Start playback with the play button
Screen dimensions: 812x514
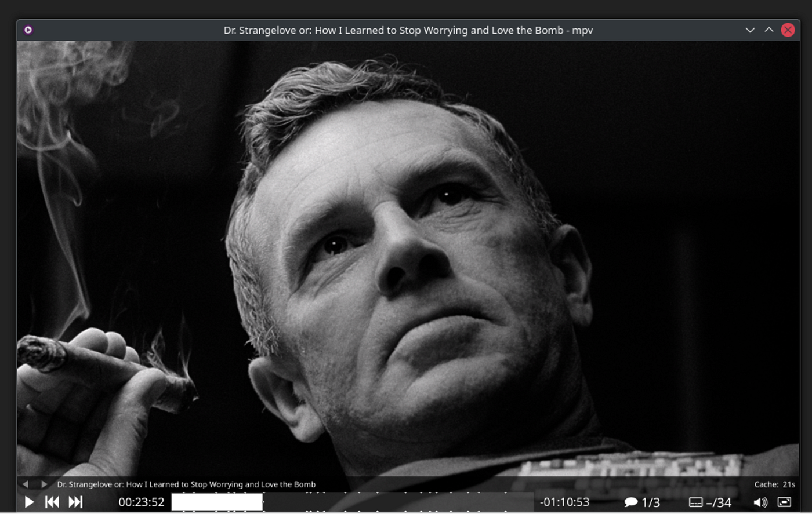pyautogui.click(x=29, y=502)
